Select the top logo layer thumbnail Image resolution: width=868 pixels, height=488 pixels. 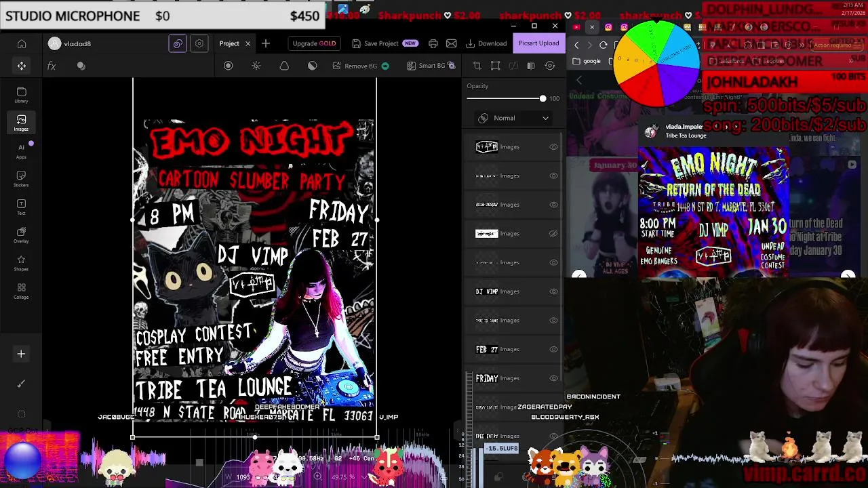(487, 147)
